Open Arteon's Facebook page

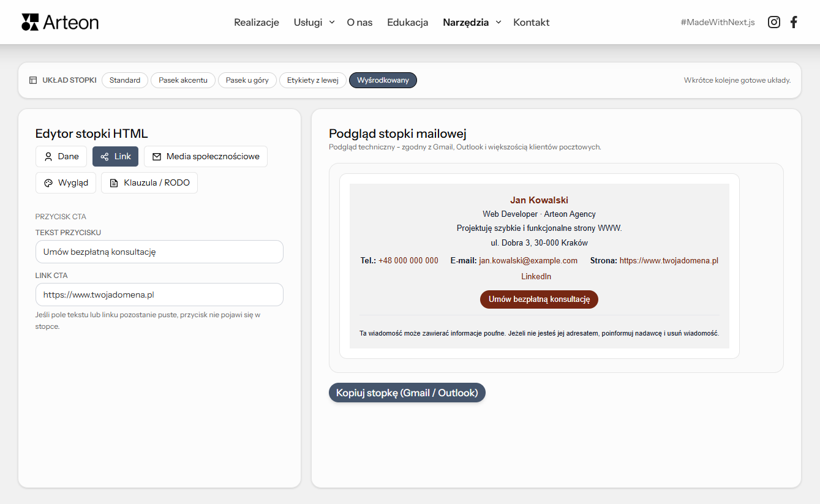click(x=794, y=21)
